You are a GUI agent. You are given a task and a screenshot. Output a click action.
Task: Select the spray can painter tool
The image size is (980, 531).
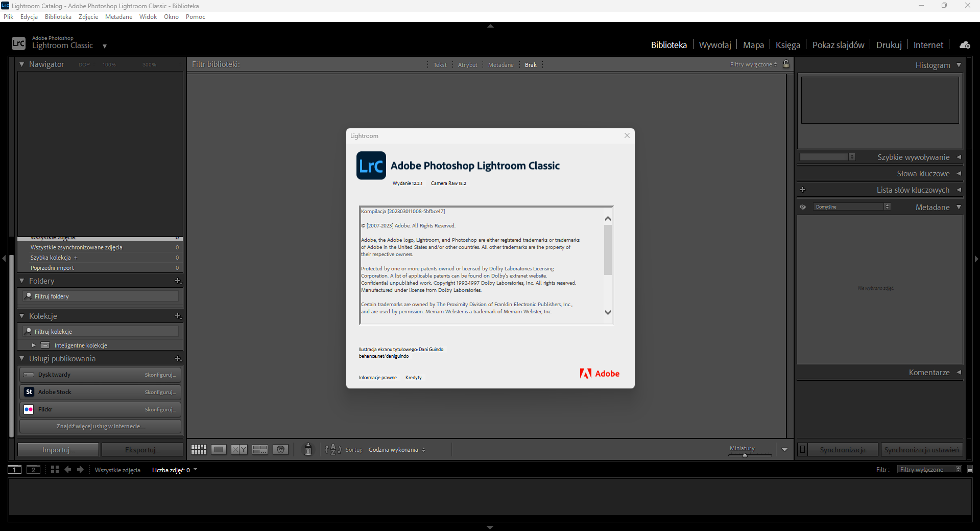308,449
